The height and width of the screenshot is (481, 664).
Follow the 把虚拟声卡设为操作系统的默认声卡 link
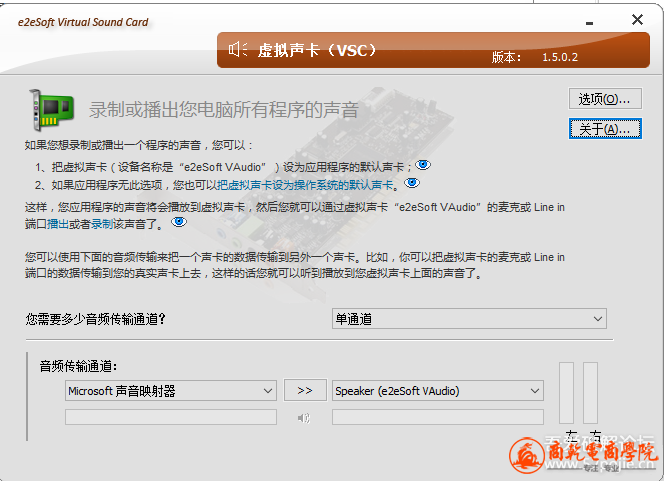click(x=305, y=185)
